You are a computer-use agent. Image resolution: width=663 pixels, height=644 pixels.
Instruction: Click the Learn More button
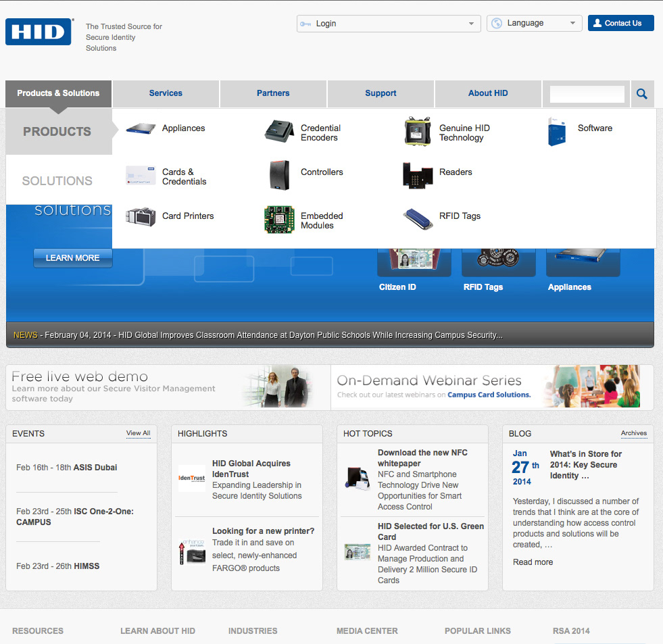point(73,258)
